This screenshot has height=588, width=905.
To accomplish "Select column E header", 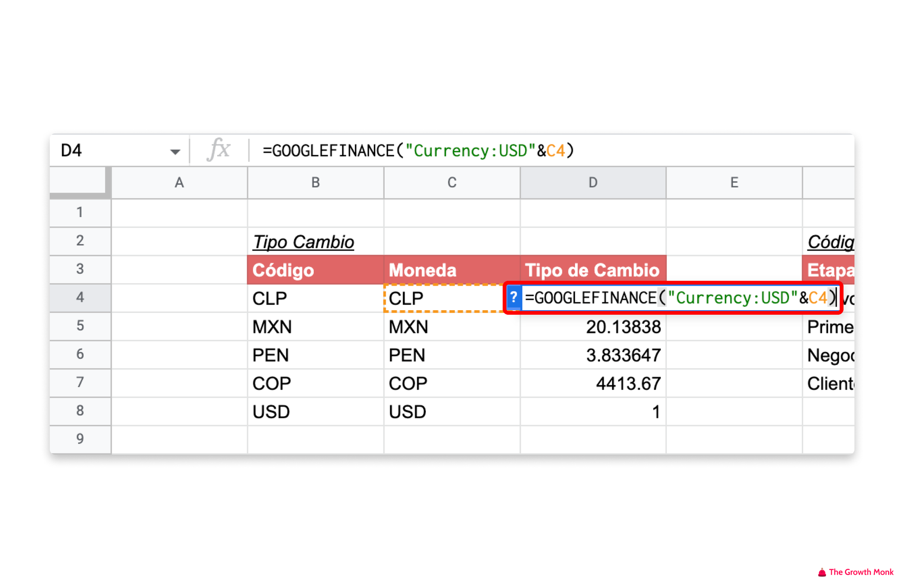I will 734,183.
